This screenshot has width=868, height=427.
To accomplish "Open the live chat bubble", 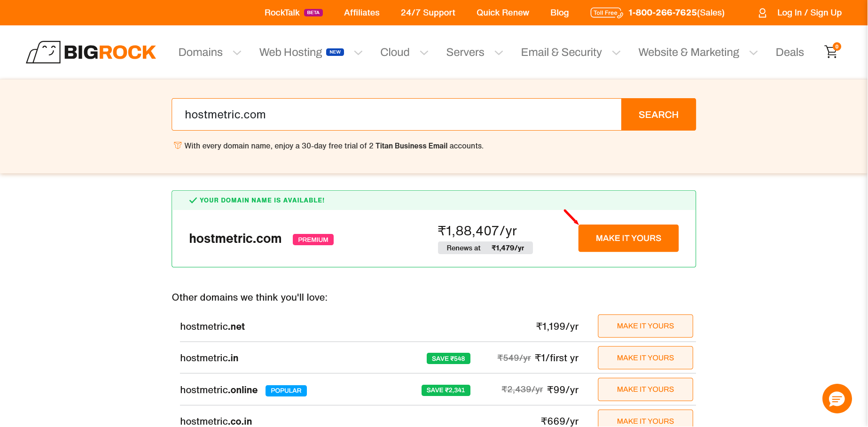I will coord(837,399).
